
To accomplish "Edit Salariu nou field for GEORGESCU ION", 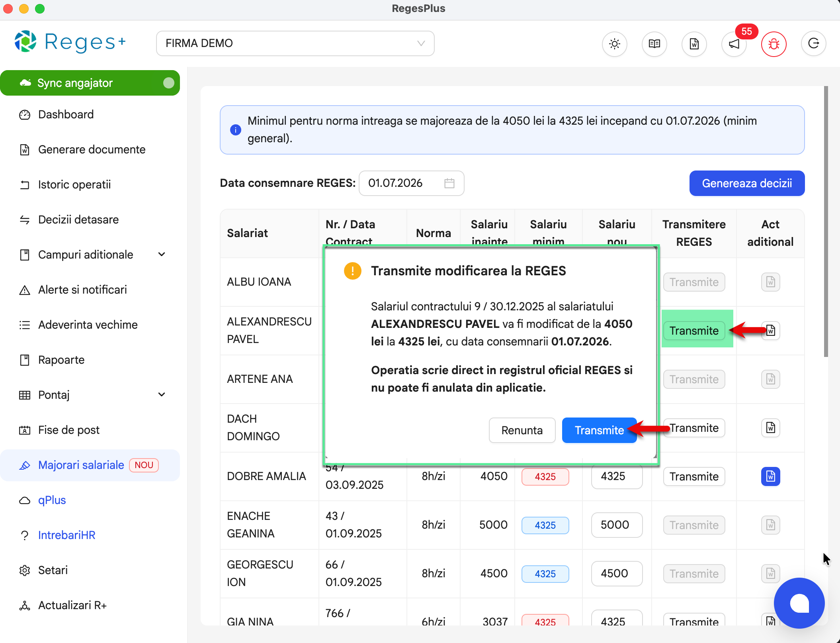I will click(617, 574).
